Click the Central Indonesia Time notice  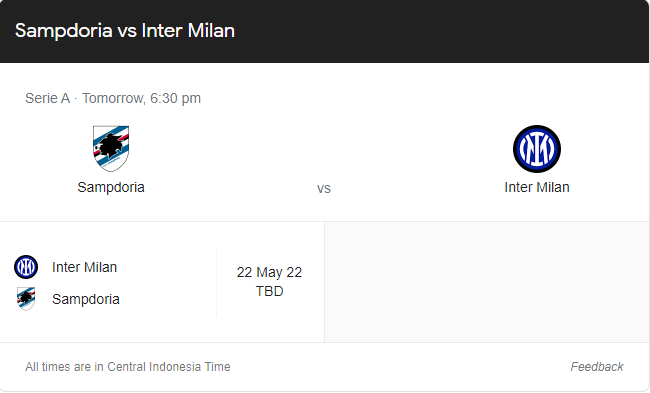[x=128, y=367]
